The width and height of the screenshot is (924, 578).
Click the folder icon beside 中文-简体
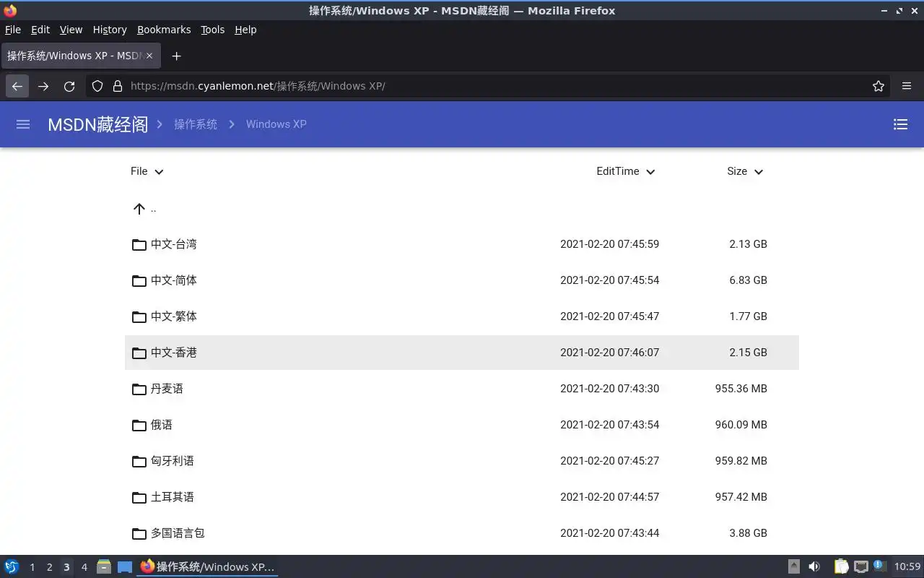(139, 281)
